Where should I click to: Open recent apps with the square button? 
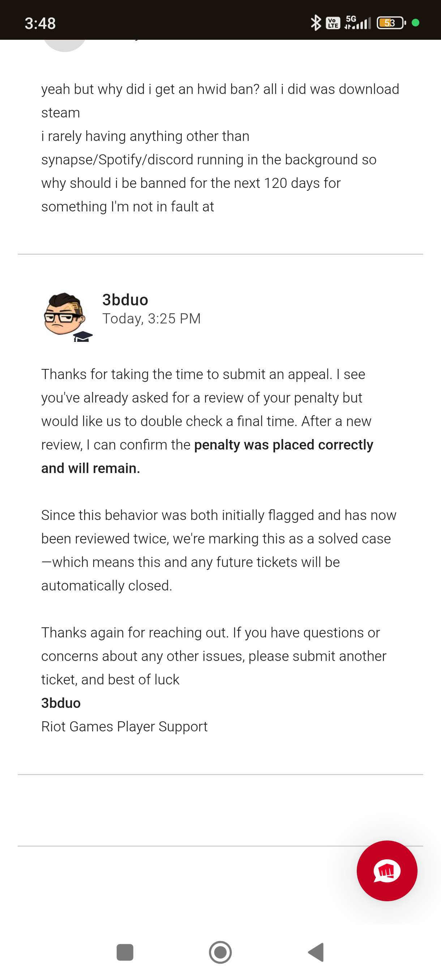tap(125, 952)
